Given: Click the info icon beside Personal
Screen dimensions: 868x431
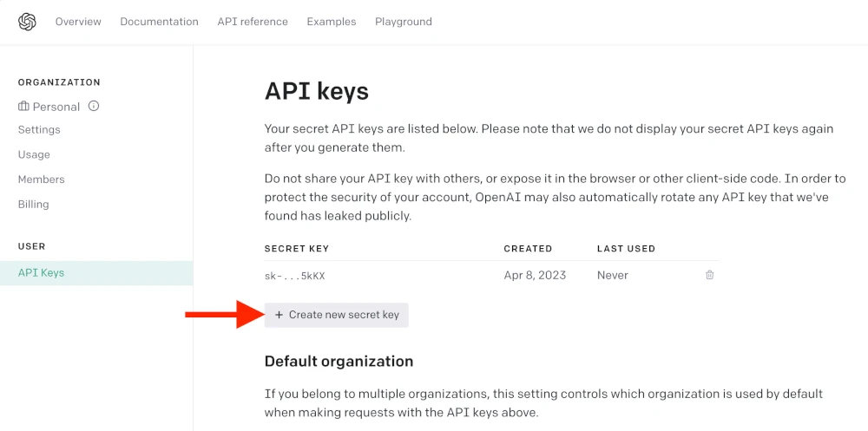Looking at the screenshot, I should pyautogui.click(x=94, y=106).
